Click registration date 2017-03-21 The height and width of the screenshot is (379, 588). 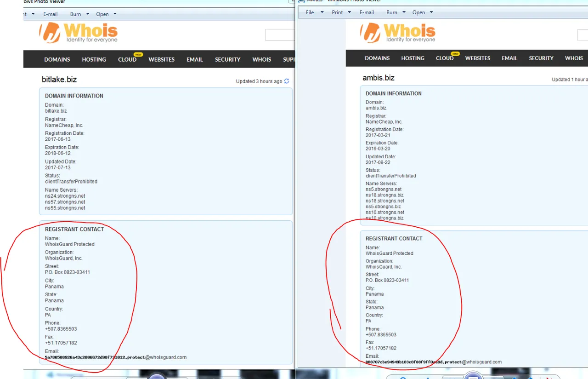click(x=379, y=135)
